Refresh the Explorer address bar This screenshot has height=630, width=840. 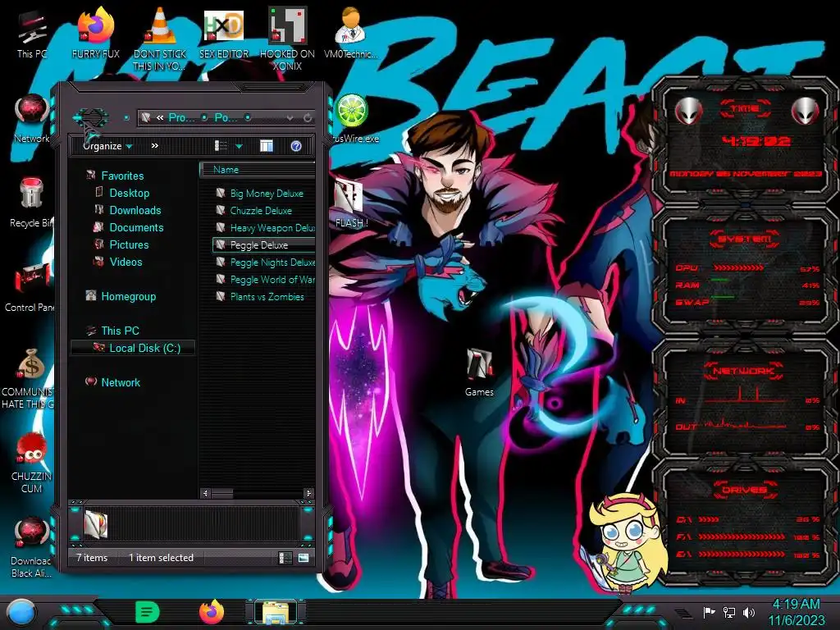(x=308, y=117)
